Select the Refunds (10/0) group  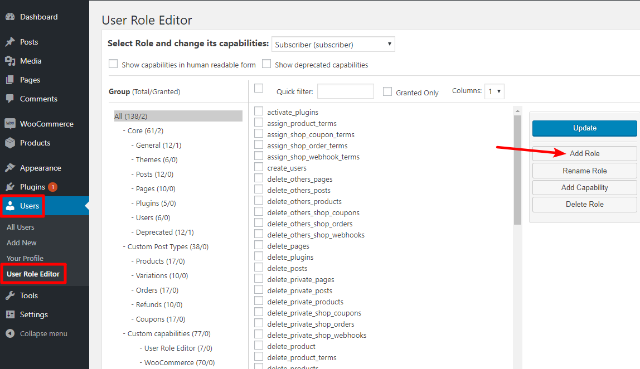159,305
